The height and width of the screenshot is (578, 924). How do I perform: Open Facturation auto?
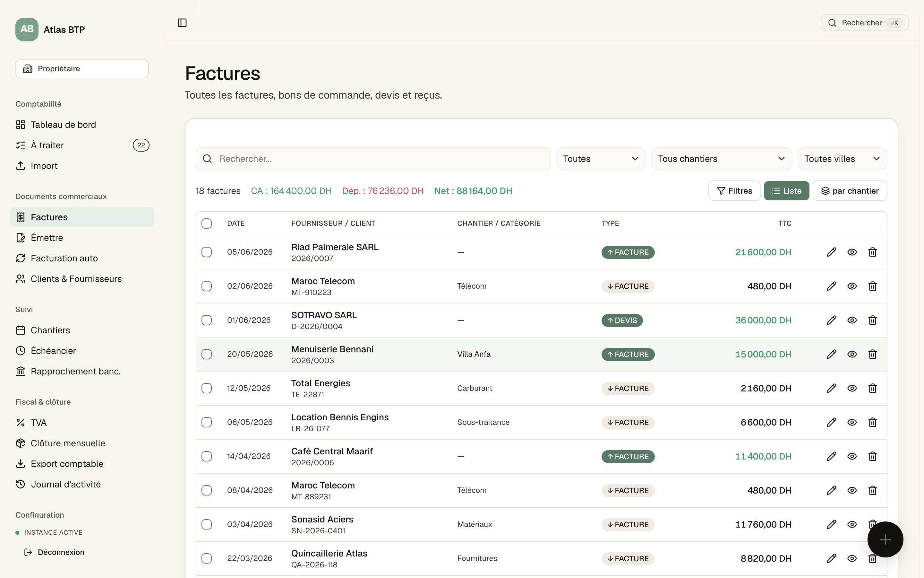coord(82,258)
